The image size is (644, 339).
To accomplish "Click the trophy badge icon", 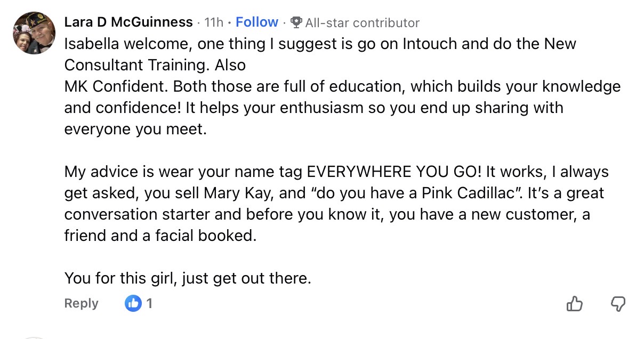I will pos(296,22).
